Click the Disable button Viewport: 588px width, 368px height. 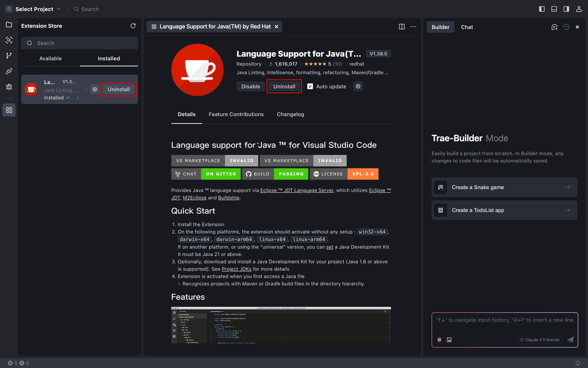pyautogui.click(x=251, y=86)
